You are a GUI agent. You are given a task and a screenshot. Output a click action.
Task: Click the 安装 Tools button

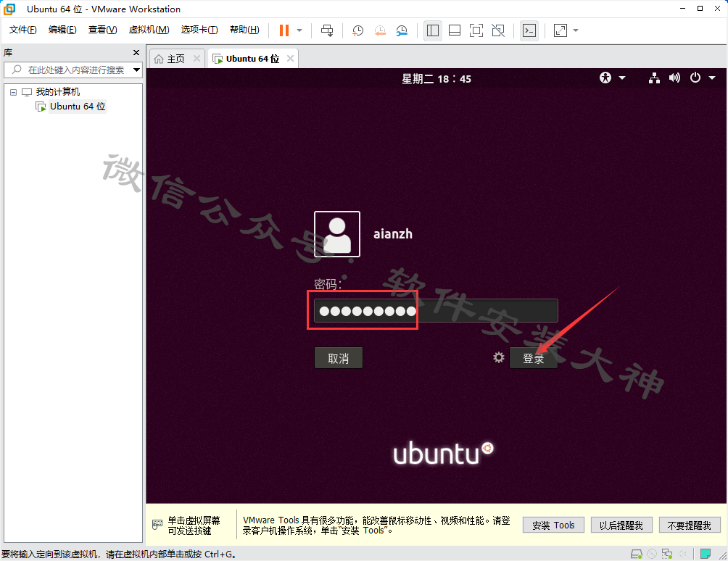coord(553,525)
